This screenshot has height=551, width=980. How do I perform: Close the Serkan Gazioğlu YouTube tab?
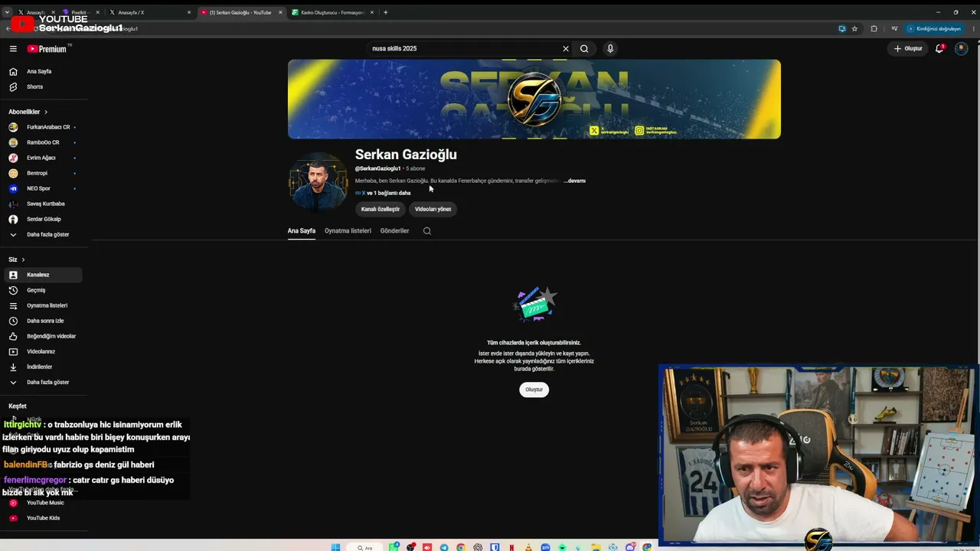point(280,12)
